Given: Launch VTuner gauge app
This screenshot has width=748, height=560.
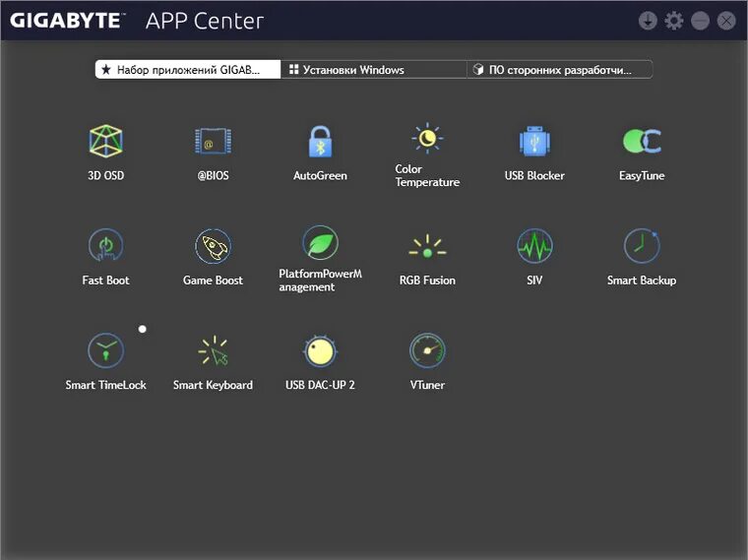Looking at the screenshot, I should point(427,350).
